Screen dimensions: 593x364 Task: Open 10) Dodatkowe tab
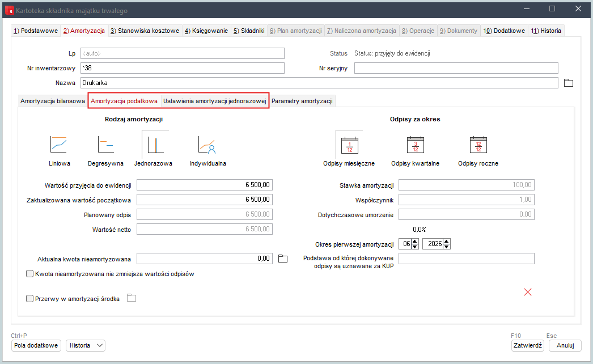(x=504, y=31)
